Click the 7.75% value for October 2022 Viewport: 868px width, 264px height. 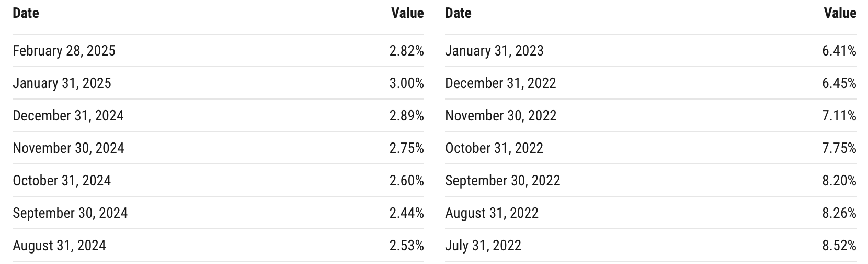(x=839, y=148)
